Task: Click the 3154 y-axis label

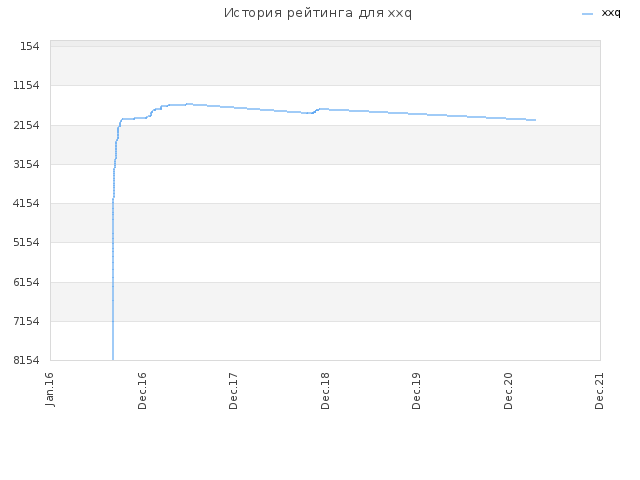Action: click(27, 164)
